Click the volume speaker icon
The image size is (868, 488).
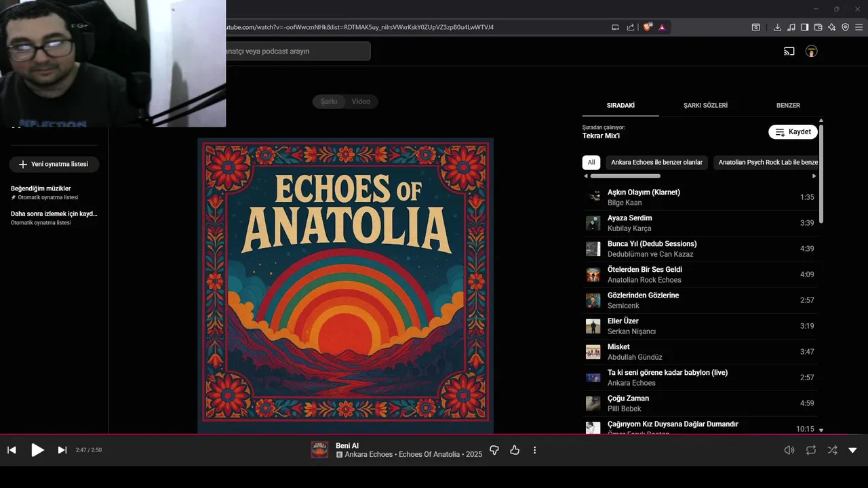click(x=789, y=450)
